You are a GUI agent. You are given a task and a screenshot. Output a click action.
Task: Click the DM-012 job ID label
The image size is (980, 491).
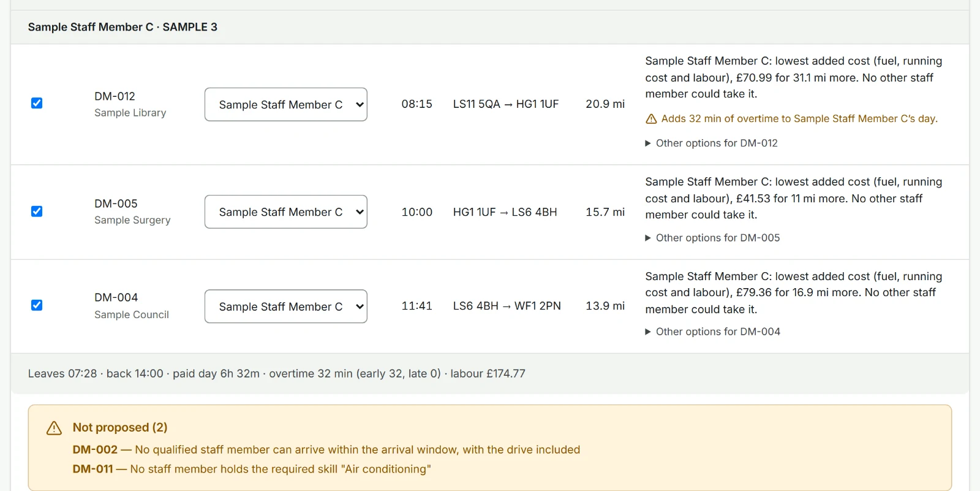(115, 96)
